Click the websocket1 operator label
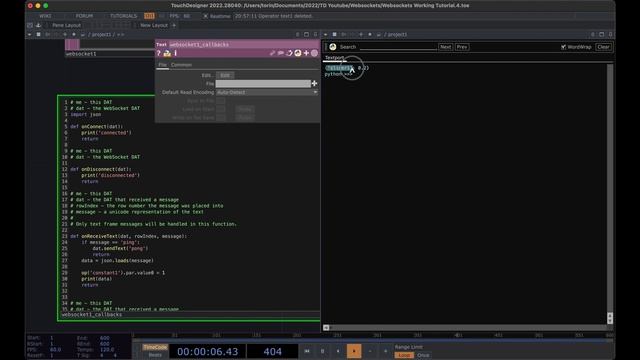 [81, 54]
